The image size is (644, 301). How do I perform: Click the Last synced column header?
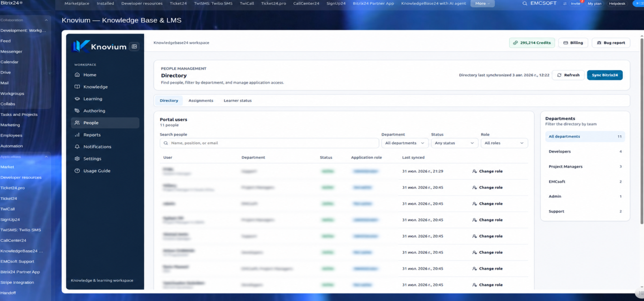(413, 158)
